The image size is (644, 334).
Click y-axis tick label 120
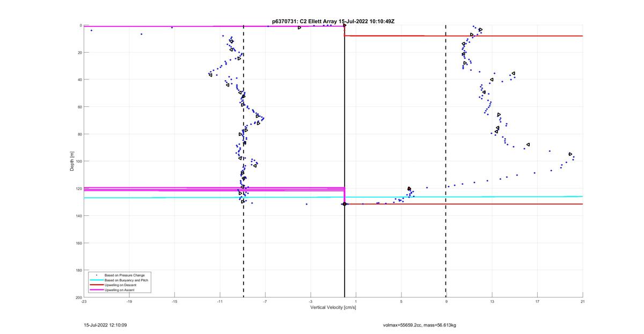(79, 188)
